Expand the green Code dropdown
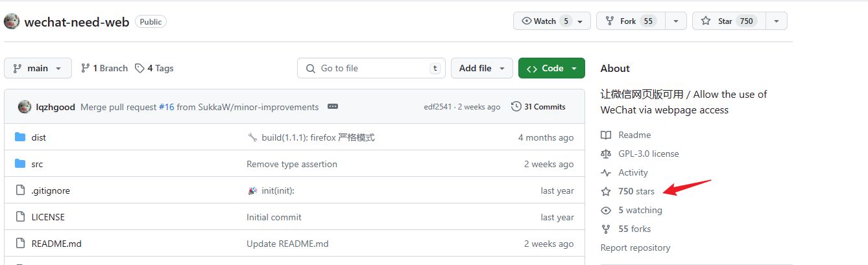Image resolution: width=868 pixels, height=265 pixels. (x=551, y=68)
